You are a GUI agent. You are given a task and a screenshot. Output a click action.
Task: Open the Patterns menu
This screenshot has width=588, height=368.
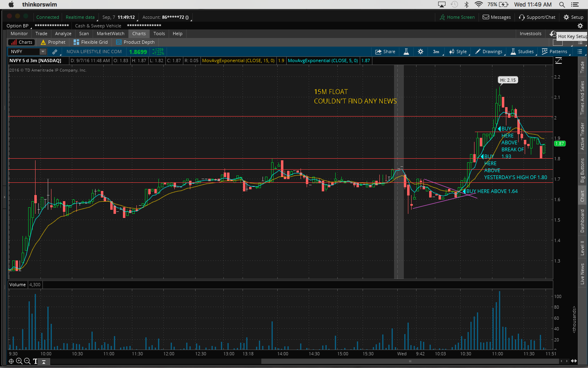pyautogui.click(x=555, y=52)
